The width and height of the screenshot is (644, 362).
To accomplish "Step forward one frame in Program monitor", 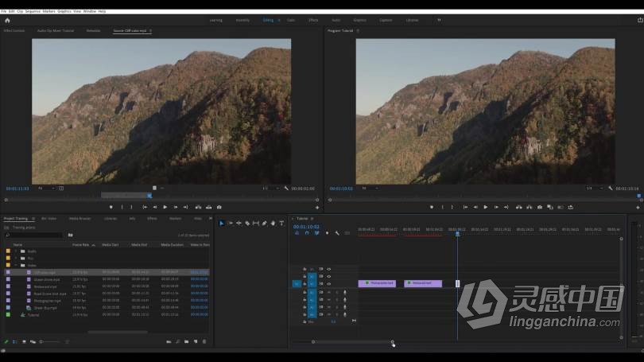I will tap(496, 208).
